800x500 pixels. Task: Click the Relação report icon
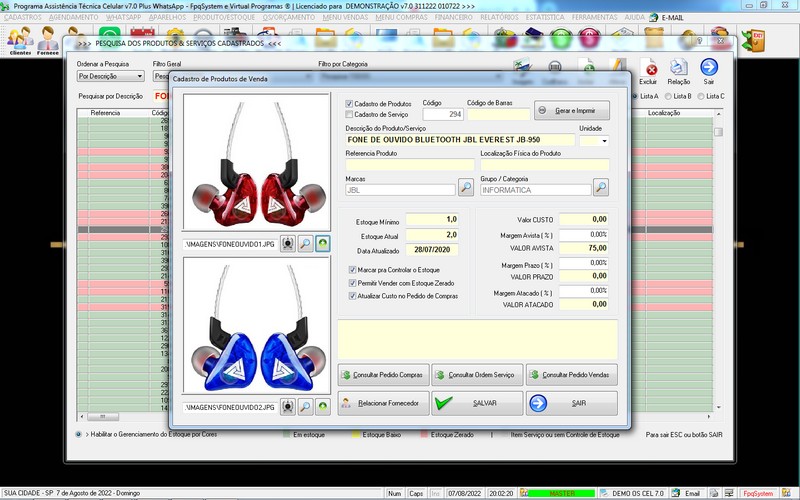point(679,71)
